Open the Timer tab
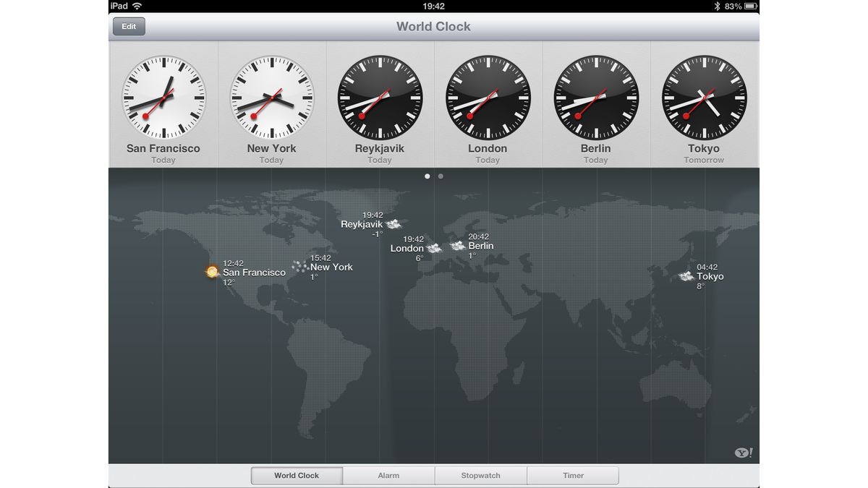The height and width of the screenshot is (488, 868). 573,475
